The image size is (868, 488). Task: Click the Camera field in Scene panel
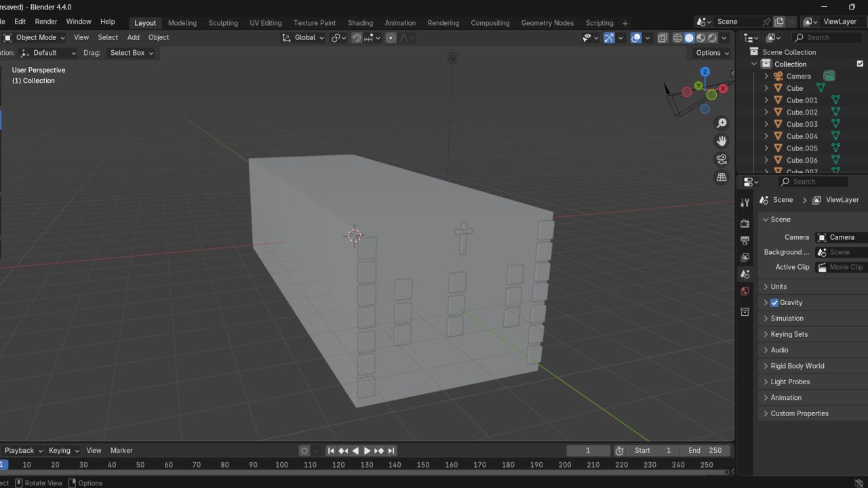(x=842, y=237)
